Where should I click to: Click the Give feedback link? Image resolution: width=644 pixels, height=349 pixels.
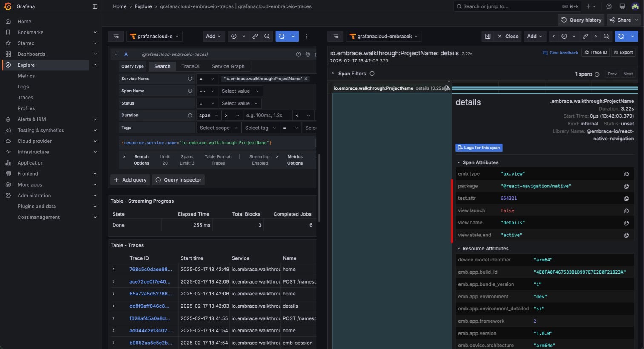click(560, 53)
